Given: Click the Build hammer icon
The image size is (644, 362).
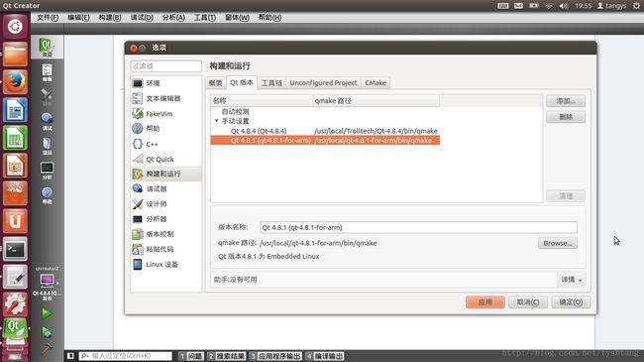Looking at the screenshot, I should pos(47,348).
